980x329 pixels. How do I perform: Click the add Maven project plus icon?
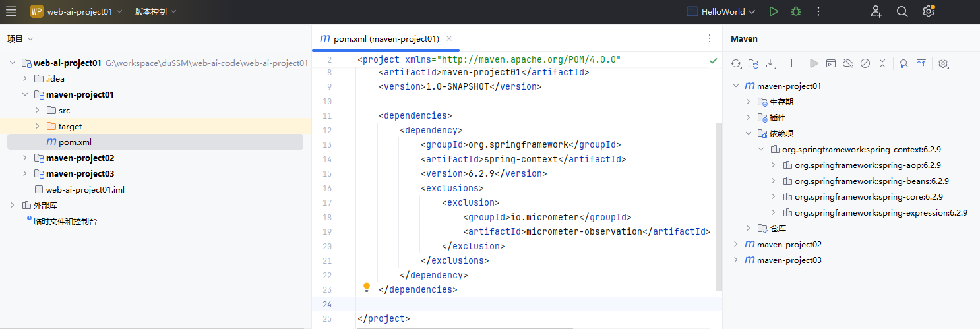[x=791, y=63]
